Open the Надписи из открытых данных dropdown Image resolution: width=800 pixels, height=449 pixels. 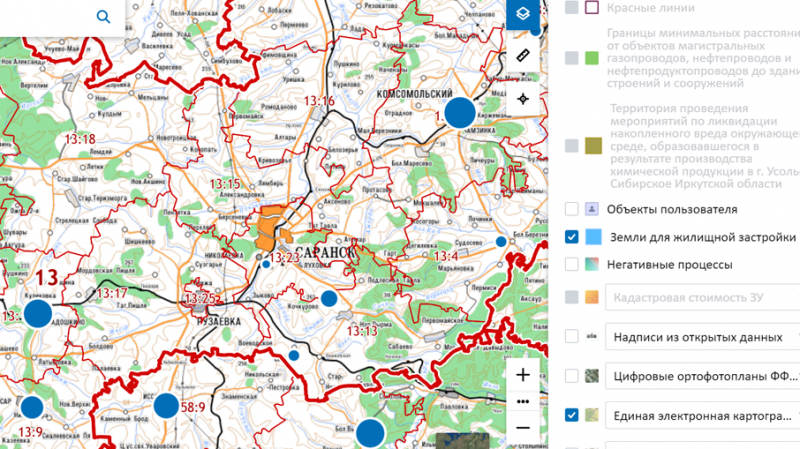(x=705, y=337)
